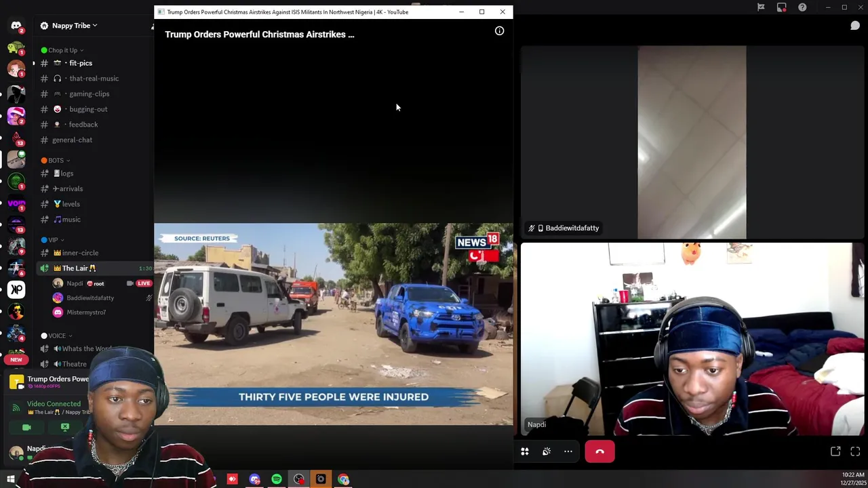This screenshot has height=488, width=868.
Task: Toggle camera with green video button
Action: 26,428
